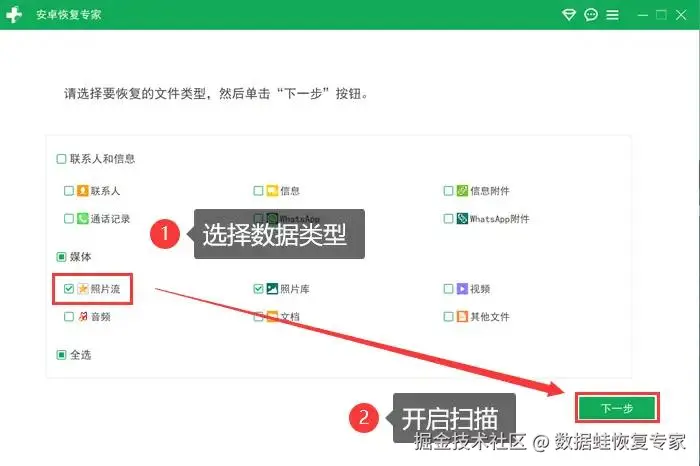Click the Other Files (其他文件) icon

click(x=462, y=316)
